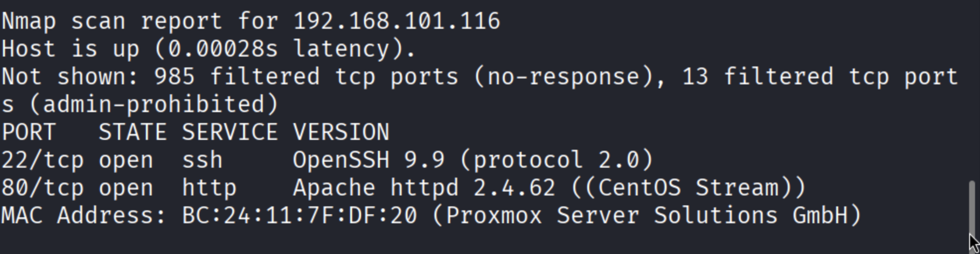The height and width of the screenshot is (254, 980).
Task: Click the PORT column header
Action: pyautogui.click(x=29, y=132)
